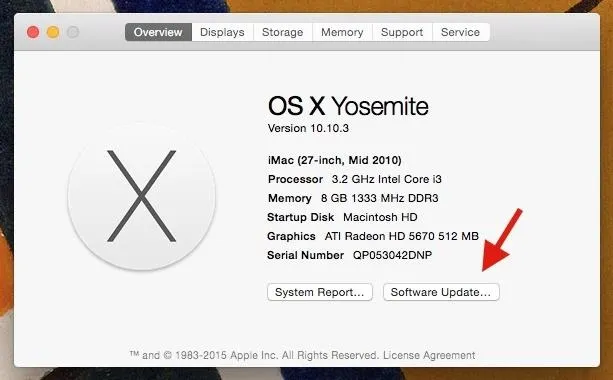Click the 3.2 GHz Intel Core i3 value

click(386, 179)
